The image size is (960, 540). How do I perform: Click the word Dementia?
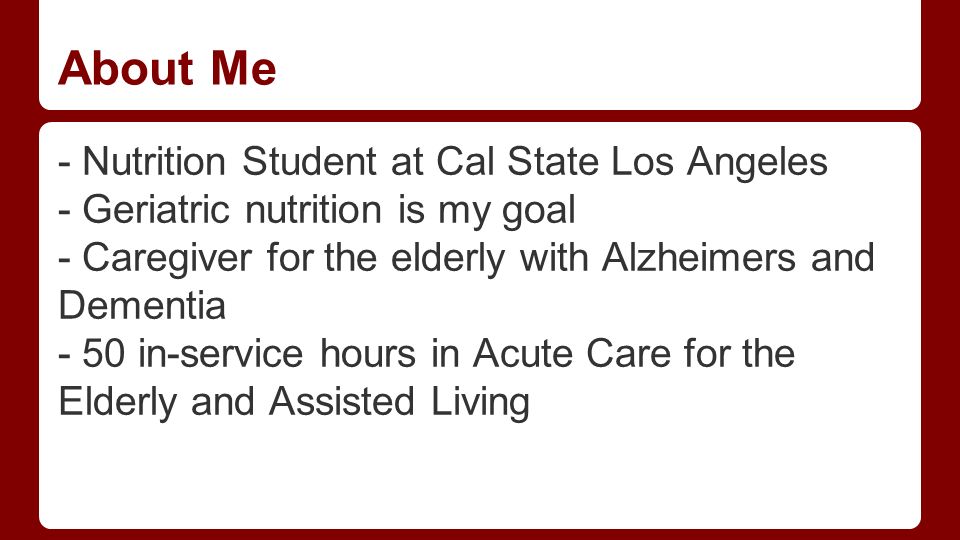[x=142, y=305]
